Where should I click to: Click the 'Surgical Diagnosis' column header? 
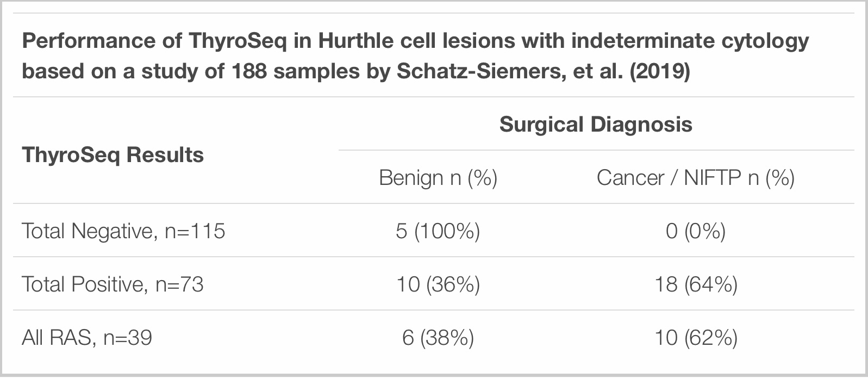point(596,125)
